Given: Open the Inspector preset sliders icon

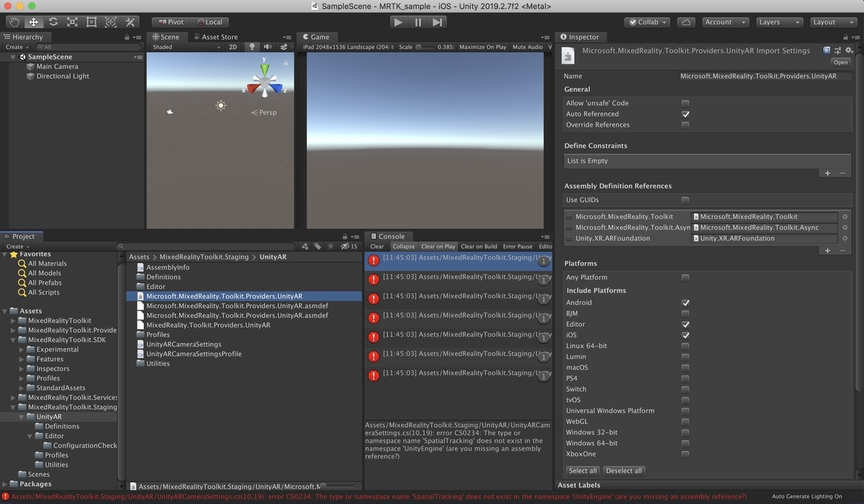Looking at the screenshot, I should (837, 50).
